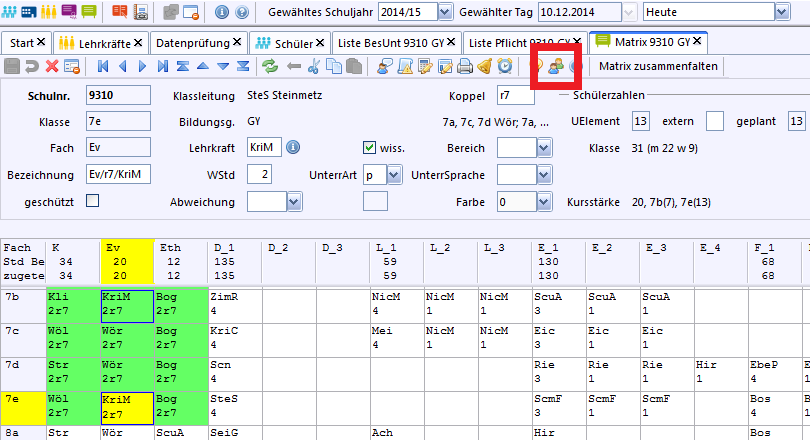Click the printer icon
The height and width of the screenshot is (440, 810).
click(465, 66)
